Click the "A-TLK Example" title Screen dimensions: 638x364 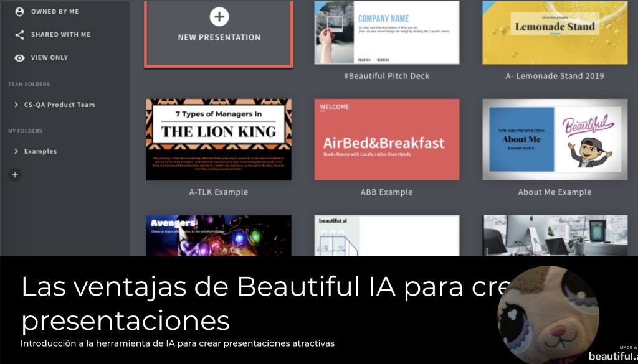coord(219,192)
